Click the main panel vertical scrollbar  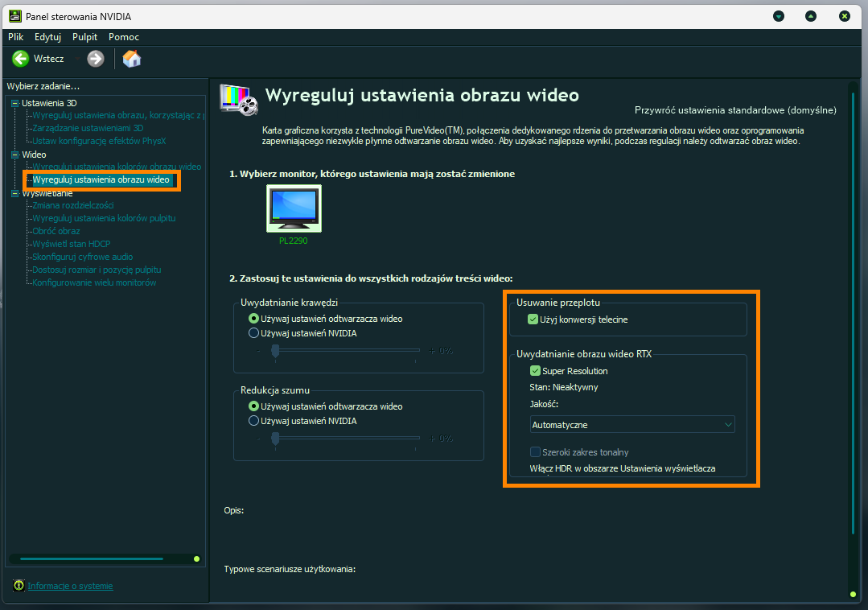(x=853, y=313)
